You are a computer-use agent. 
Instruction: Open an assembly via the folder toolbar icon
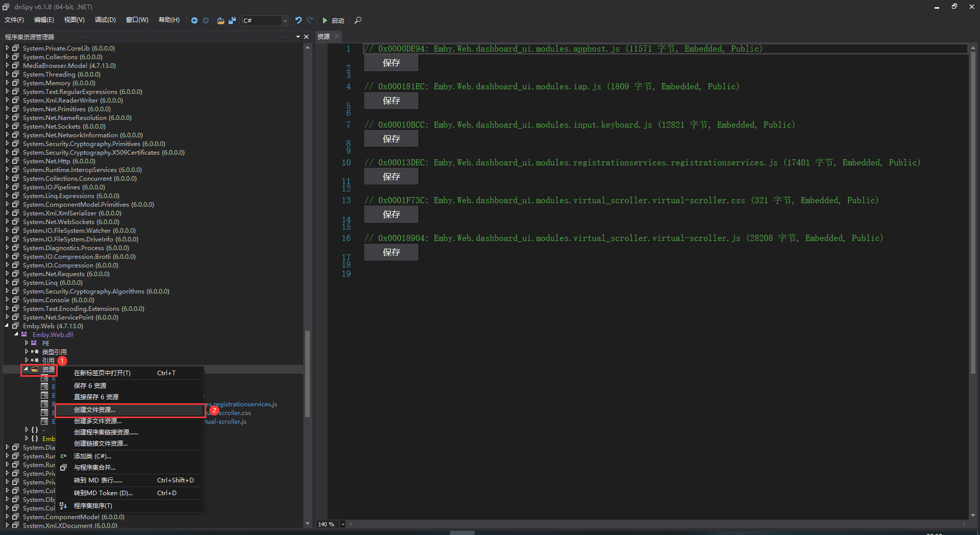pos(220,20)
